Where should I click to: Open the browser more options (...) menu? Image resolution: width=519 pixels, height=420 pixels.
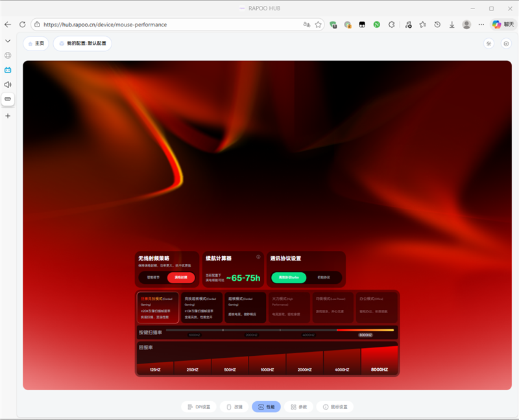tap(481, 23)
